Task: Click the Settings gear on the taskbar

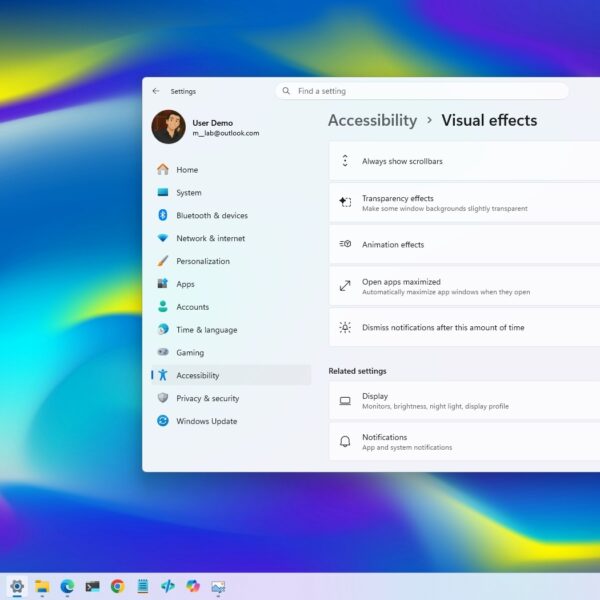Action: 17,586
